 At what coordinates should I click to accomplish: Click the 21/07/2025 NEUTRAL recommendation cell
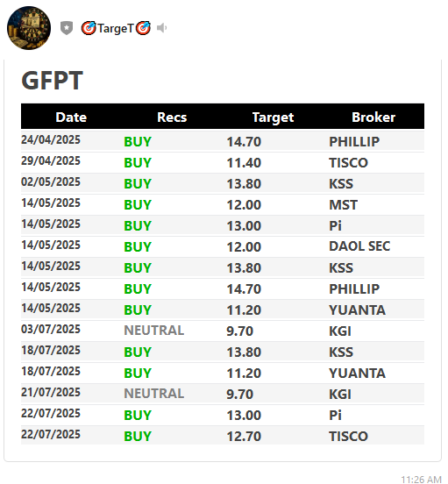pyautogui.click(x=154, y=394)
